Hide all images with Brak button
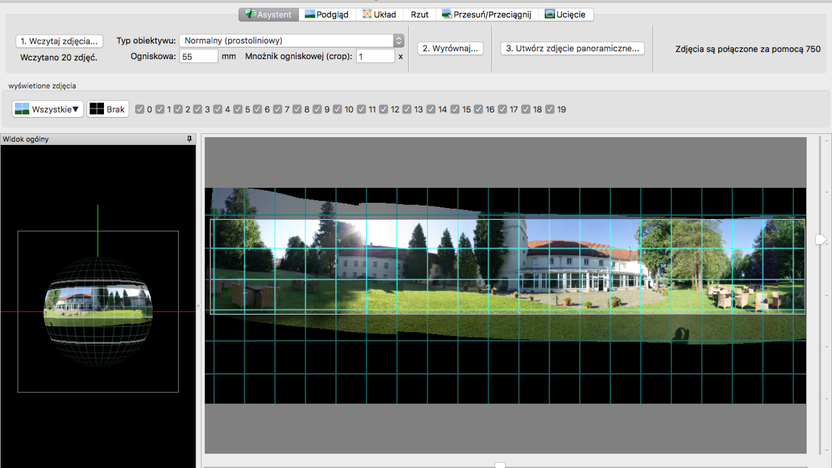 pyautogui.click(x=108, y=109)
